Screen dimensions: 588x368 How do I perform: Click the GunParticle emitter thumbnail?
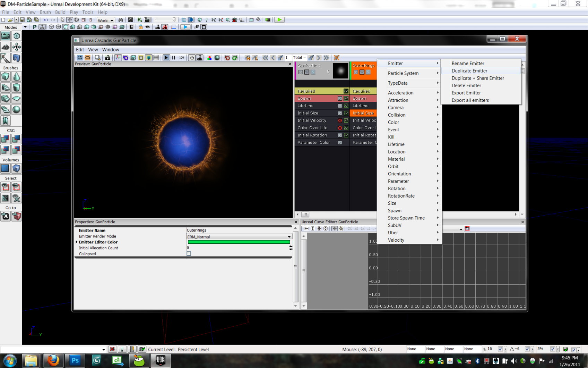coord(340,71)
